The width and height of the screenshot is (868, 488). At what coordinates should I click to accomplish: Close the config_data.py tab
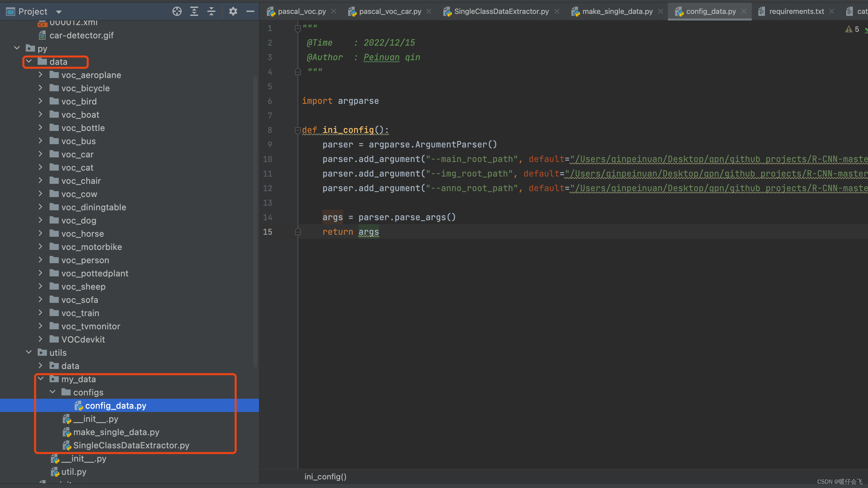(744, 12)
